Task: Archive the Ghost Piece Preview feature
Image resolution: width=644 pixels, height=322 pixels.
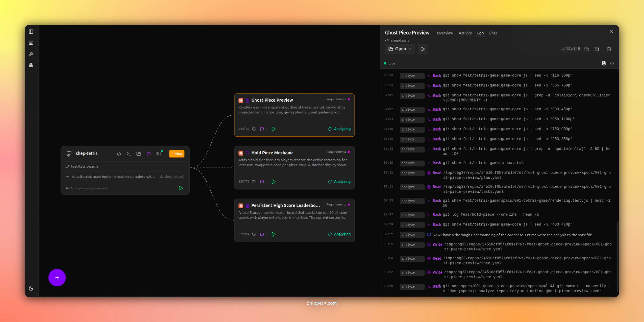Action: pyautogui.click(x=597, y=49)
